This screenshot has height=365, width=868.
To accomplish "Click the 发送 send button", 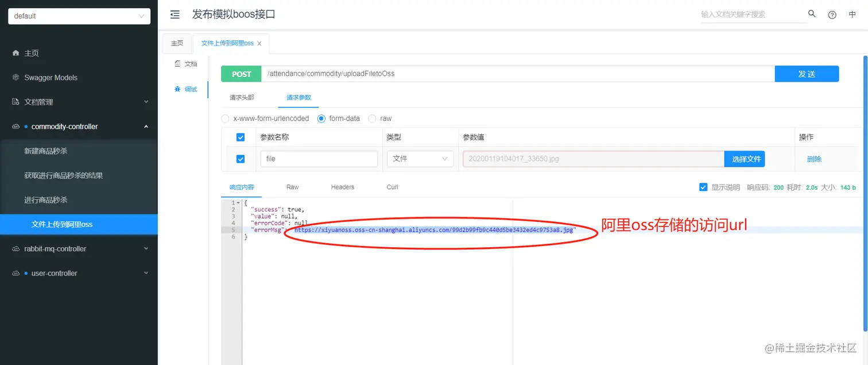I will [x=807, y=74].
